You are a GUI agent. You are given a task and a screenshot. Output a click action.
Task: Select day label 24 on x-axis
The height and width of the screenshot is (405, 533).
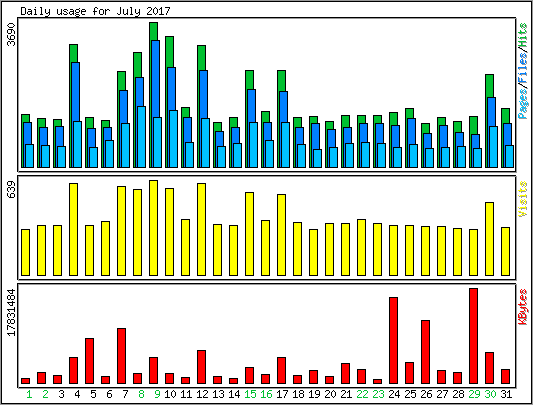(394, 394)
